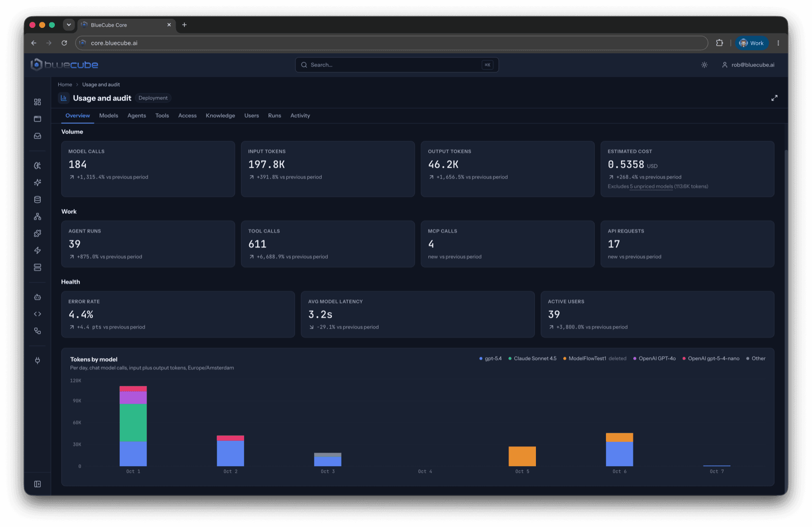The width and height of the screenshot is (812, 527).
Task: Open the robot agent icon in sidebar
Action: pyautogui.click(x=38, y=297)
